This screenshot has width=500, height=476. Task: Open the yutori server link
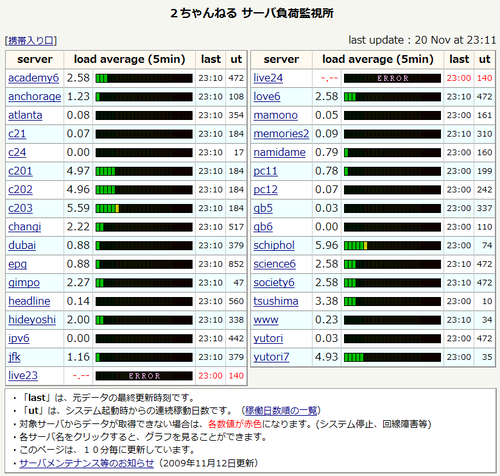coord(268,339)
